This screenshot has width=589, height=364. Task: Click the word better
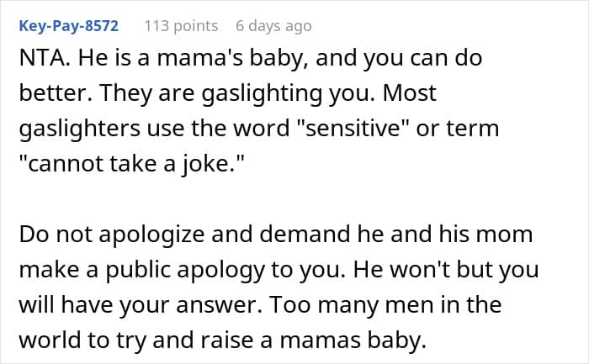[53, 93]
